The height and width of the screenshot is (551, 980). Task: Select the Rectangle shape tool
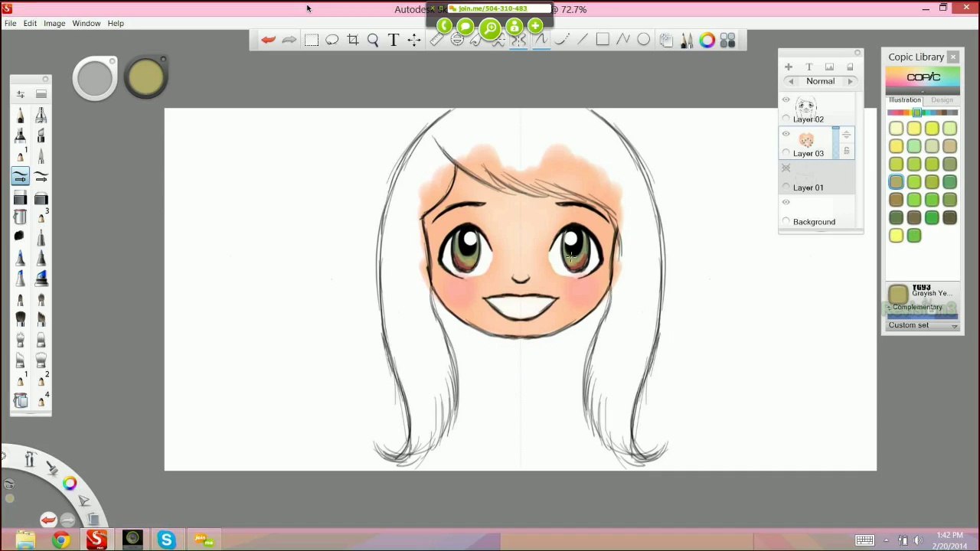(x=603, y=40)
